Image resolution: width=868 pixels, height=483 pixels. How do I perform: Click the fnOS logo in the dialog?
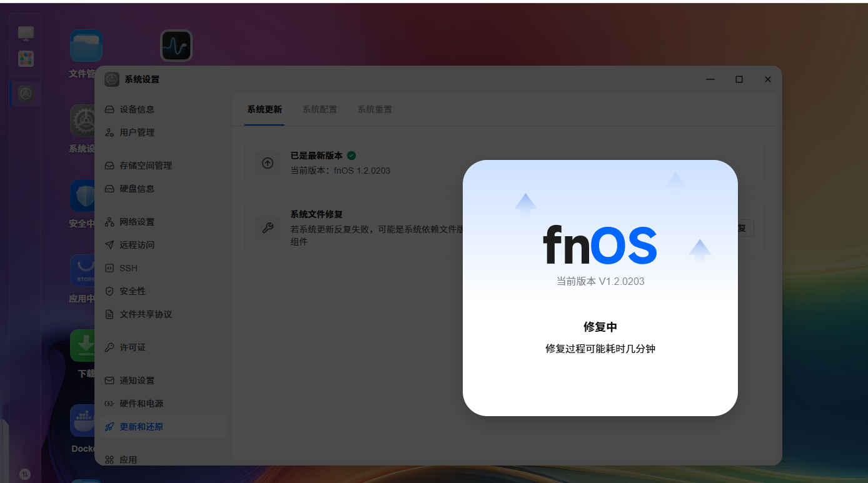coord(600,246)
